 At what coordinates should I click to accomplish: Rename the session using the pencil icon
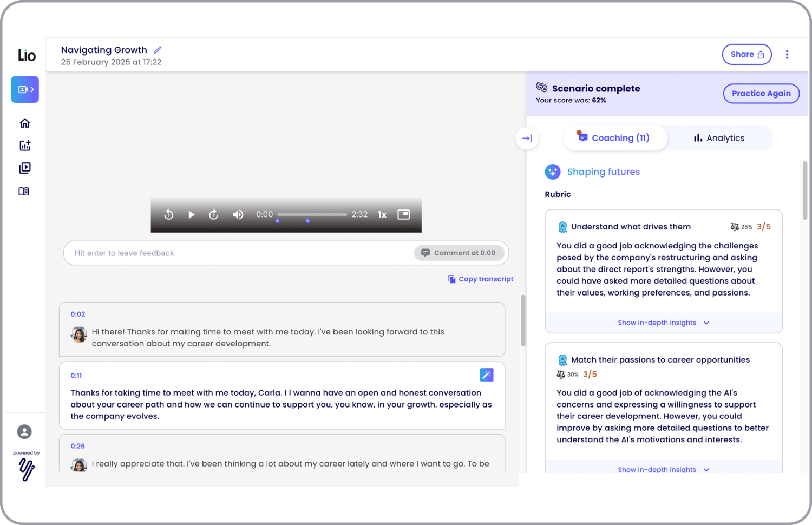tap(157, 49)
